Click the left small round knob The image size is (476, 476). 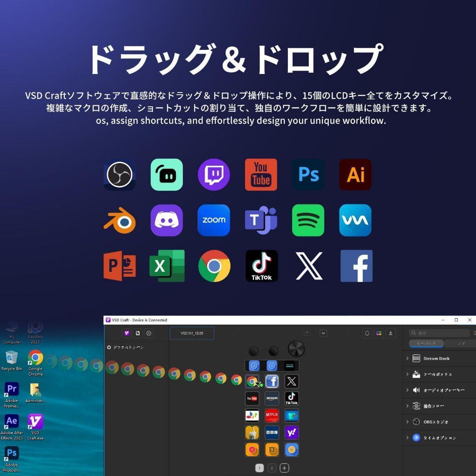tap(253, 351)
